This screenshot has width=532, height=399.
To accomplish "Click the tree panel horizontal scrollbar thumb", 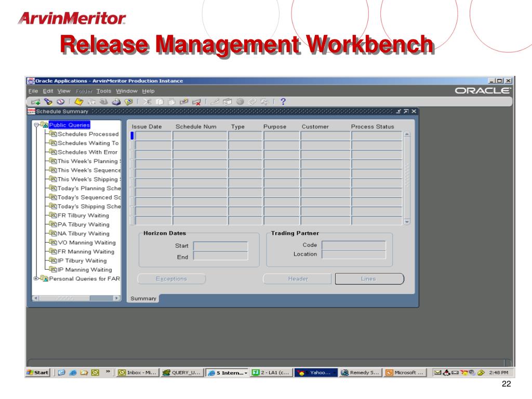I will [x=64, y=298].
